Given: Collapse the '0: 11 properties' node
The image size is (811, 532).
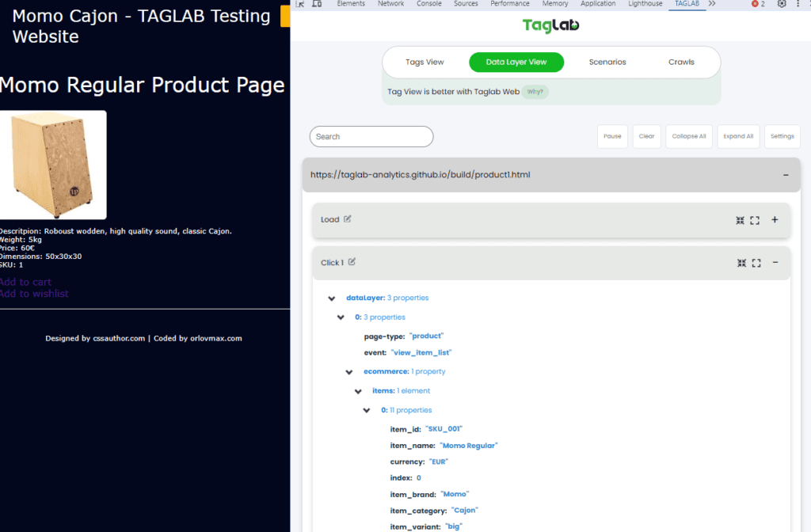Looking at the screenshot, I should 367,411.
